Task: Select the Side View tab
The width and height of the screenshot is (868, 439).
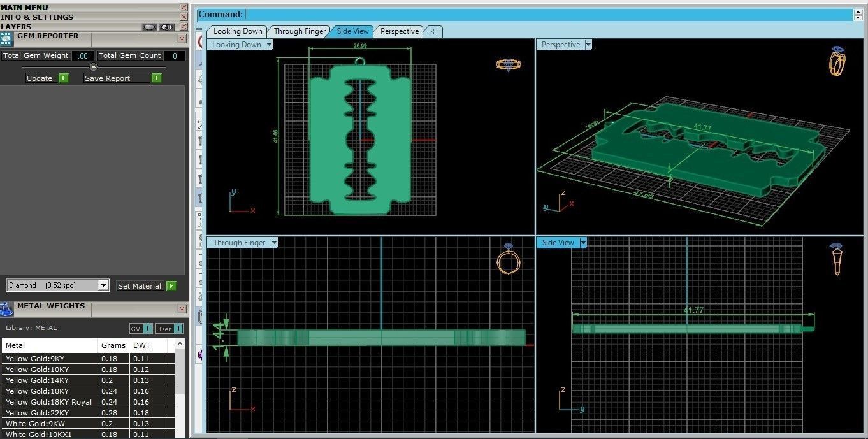Action: [x=352, y=31]
